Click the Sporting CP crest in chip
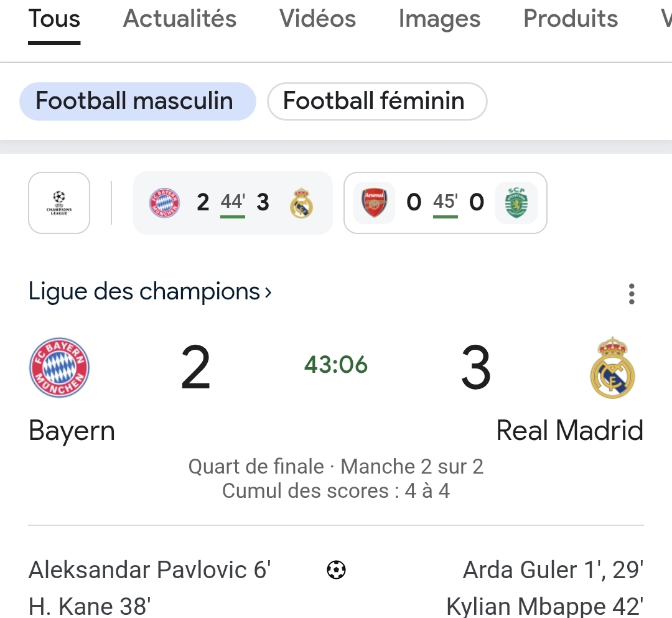The height and width of the screenshot is (618, 672). [x=516, y=203]
